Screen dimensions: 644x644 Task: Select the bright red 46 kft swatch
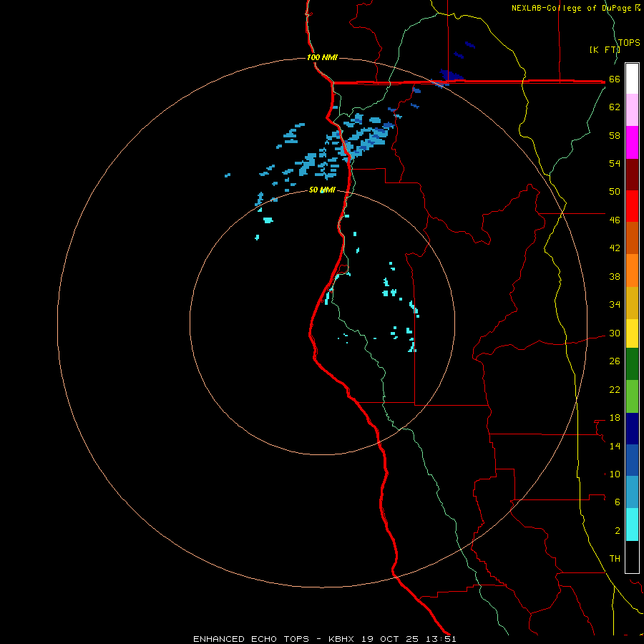[632, 206]
